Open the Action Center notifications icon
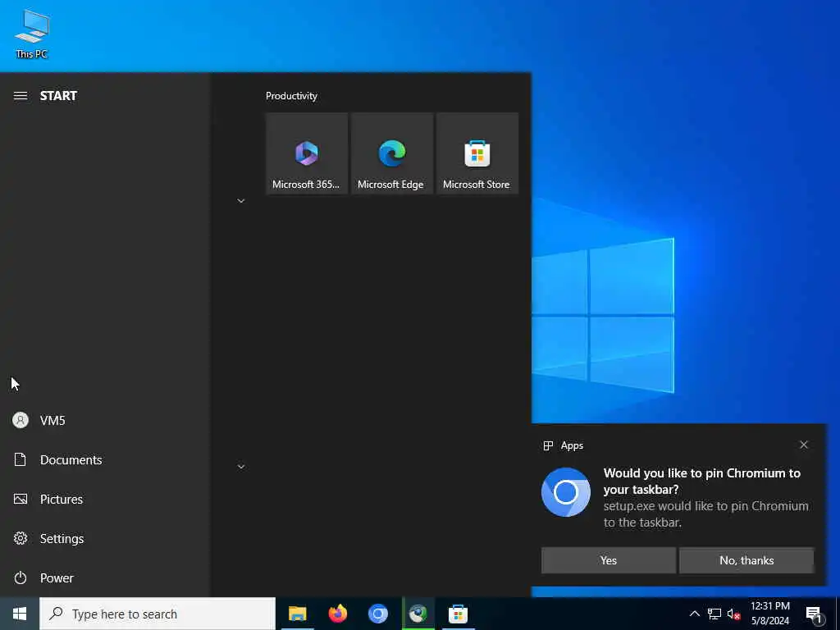 pos(815,614)
